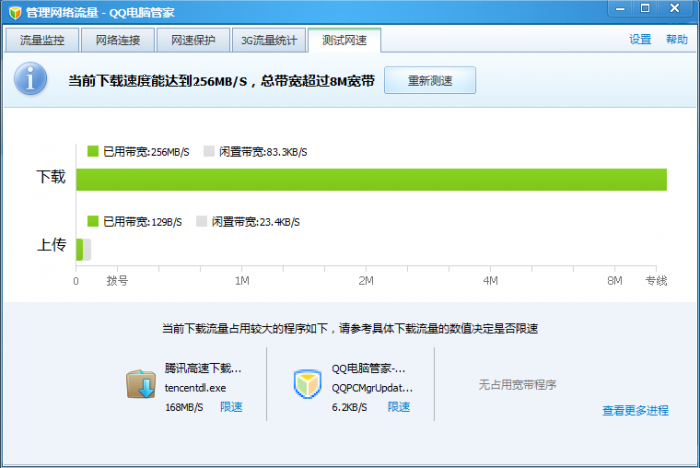Screen dimensions: 700x468
Task: Open the 帮助 help link
Action: pos(677,39)
